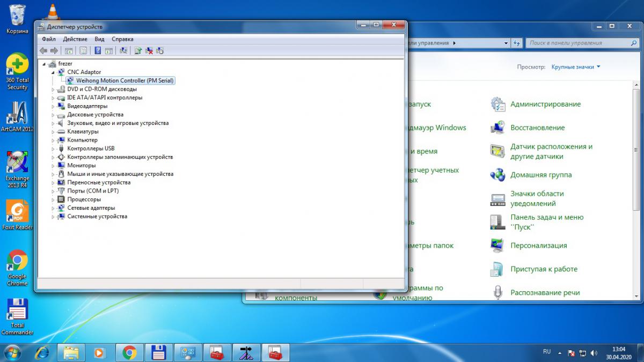Open the Control Panel address bar dropdown arrow
This screenshot has width=644, height=362.
(x=506, y=43)
